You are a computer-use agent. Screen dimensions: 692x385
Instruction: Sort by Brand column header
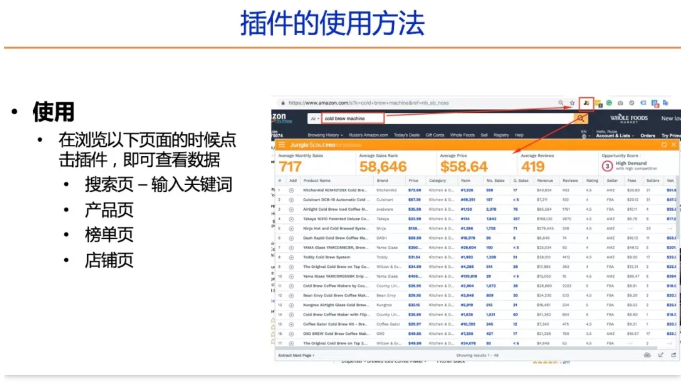[382, 181]
